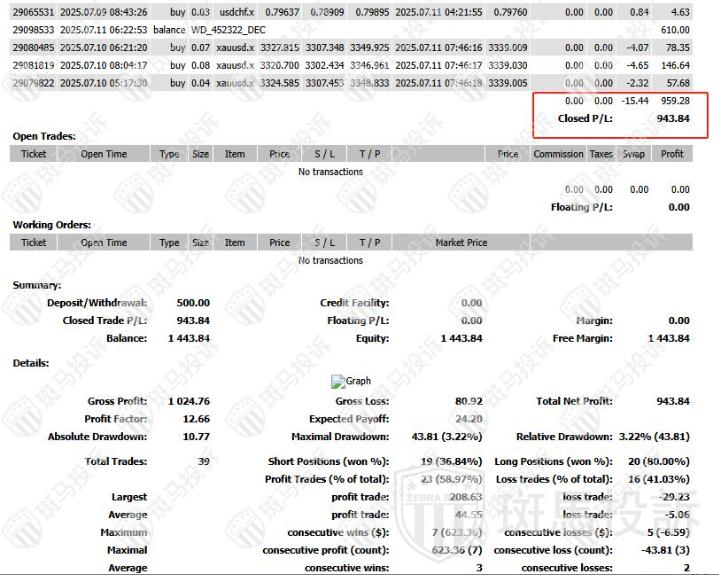
Task: Select the Deposit/Withdrawal value 500.00
Action: point(193,303)
